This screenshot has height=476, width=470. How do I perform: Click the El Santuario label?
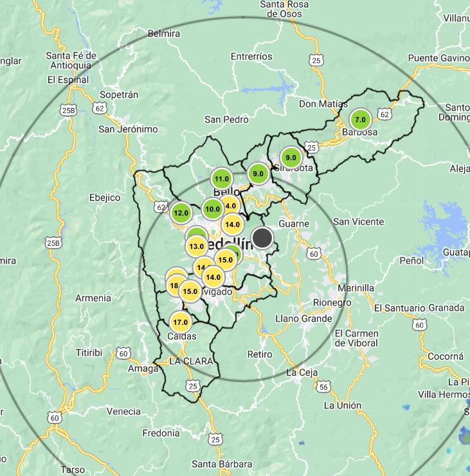point(399,308)
